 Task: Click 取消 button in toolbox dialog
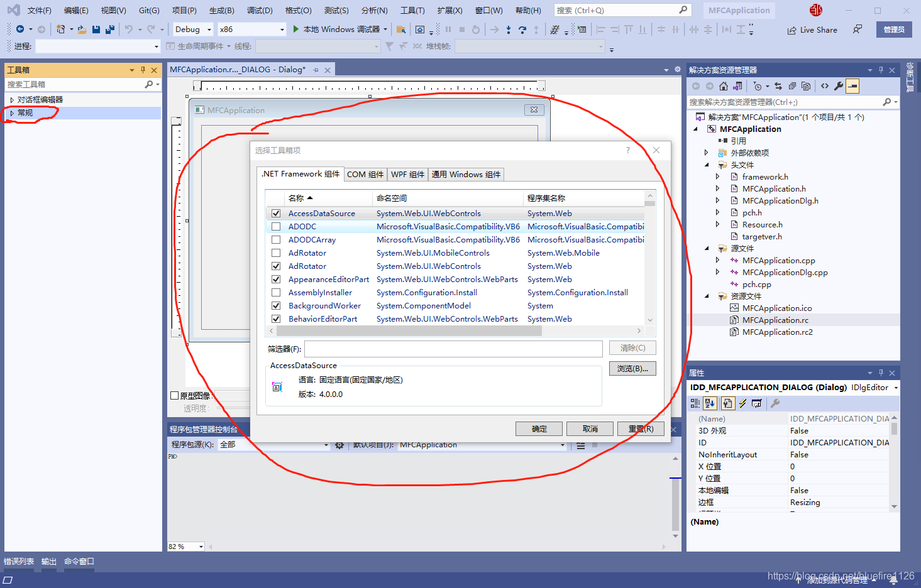pyautogui.click(x=590, y=428)
